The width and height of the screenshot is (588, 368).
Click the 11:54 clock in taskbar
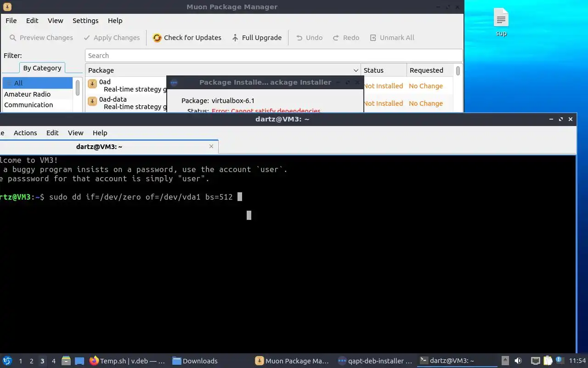point(577,361)
